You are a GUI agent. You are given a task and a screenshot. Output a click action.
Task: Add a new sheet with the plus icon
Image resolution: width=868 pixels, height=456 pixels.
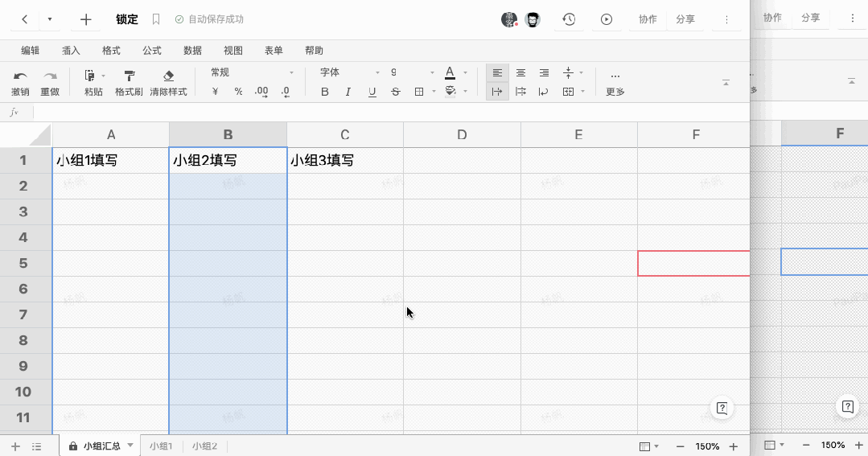[x=15, y=446]
